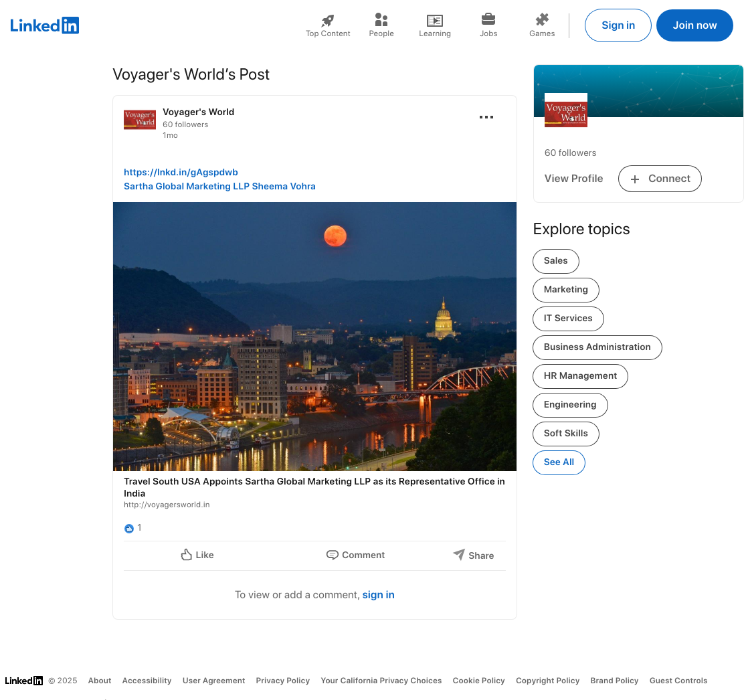The image size is (744, 700).
Task: Click the Sign in button in header
Action: 618,25
